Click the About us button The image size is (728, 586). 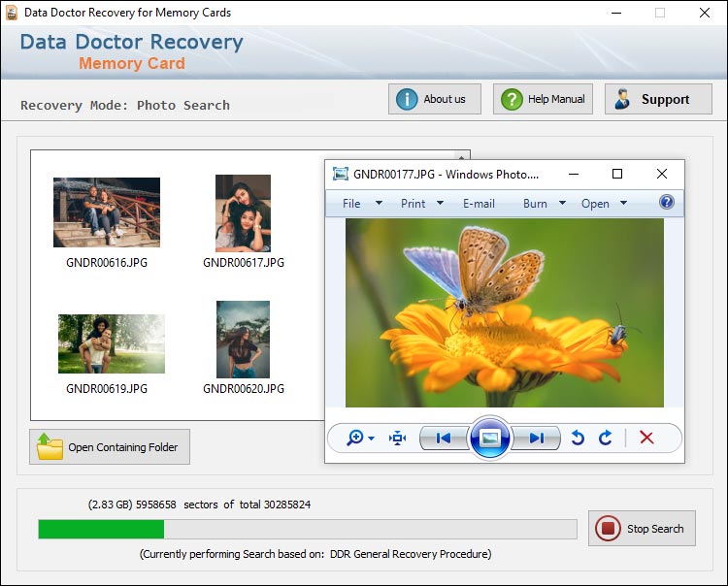(435, 99)
